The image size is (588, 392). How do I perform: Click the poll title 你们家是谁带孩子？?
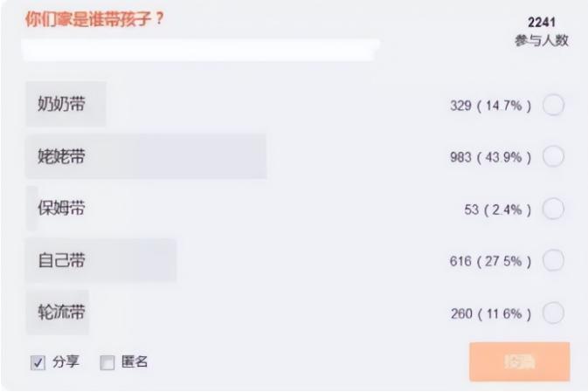pyautogui.click(x=95, y=19)
